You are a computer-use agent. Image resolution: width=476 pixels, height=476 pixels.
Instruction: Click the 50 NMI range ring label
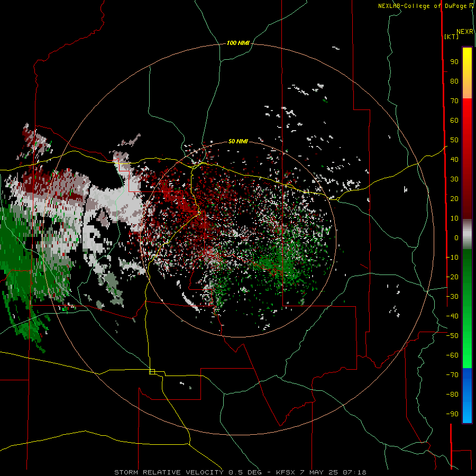point(238,141)
